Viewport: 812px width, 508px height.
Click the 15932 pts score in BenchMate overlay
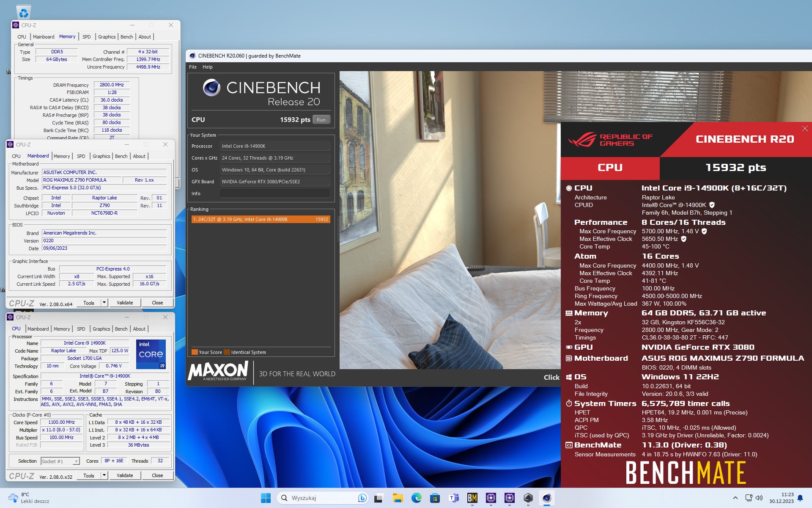coord(735,168)
